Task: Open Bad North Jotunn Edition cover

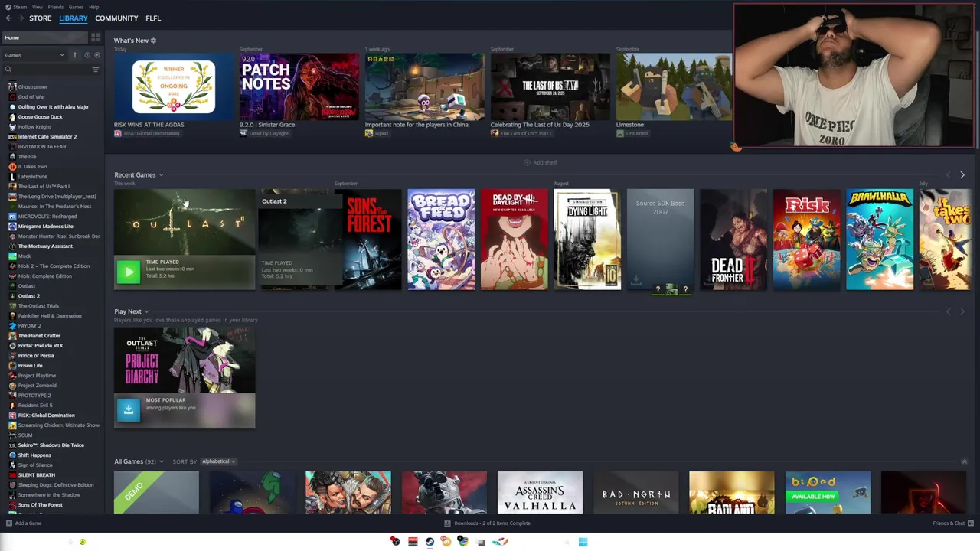Action: click(x=635, y=493)
